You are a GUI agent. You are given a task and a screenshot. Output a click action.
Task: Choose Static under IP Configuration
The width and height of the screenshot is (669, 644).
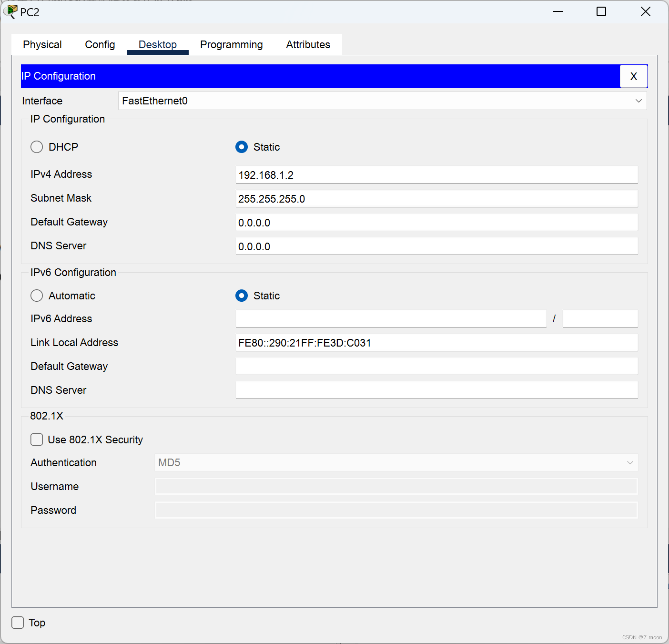(x=242, y=147)
